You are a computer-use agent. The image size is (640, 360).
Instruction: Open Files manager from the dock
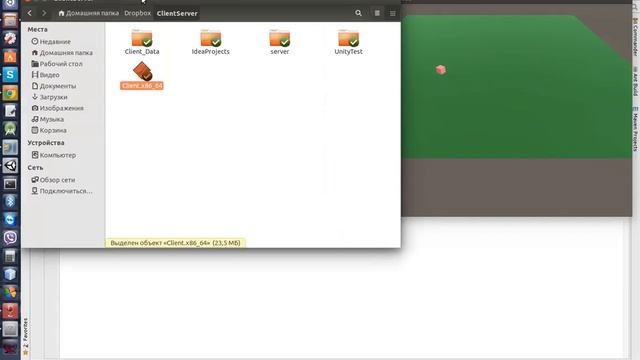pos(10,20)
